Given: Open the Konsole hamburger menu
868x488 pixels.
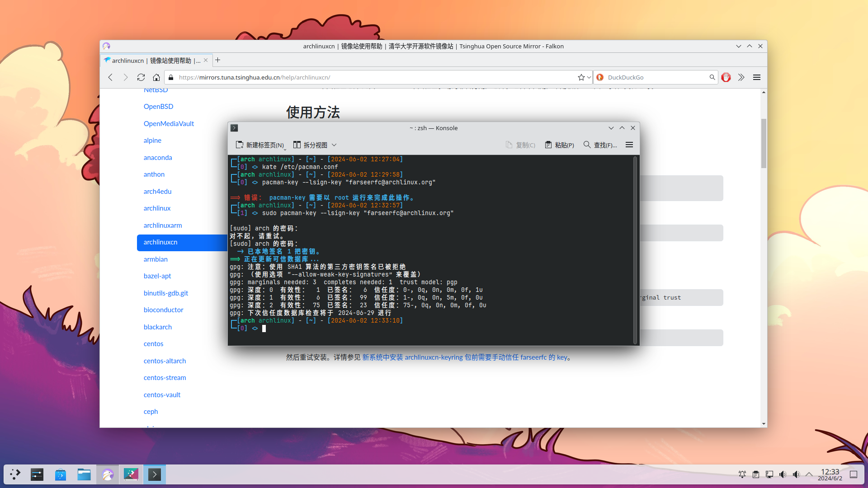Looking at the screenshot, I should coord(629,145).
